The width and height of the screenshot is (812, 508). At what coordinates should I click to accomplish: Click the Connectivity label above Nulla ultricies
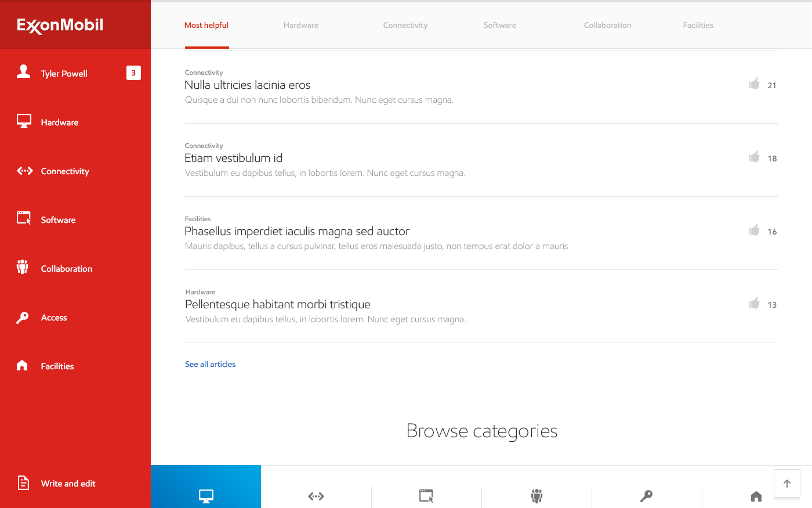[x=204, y=73]
